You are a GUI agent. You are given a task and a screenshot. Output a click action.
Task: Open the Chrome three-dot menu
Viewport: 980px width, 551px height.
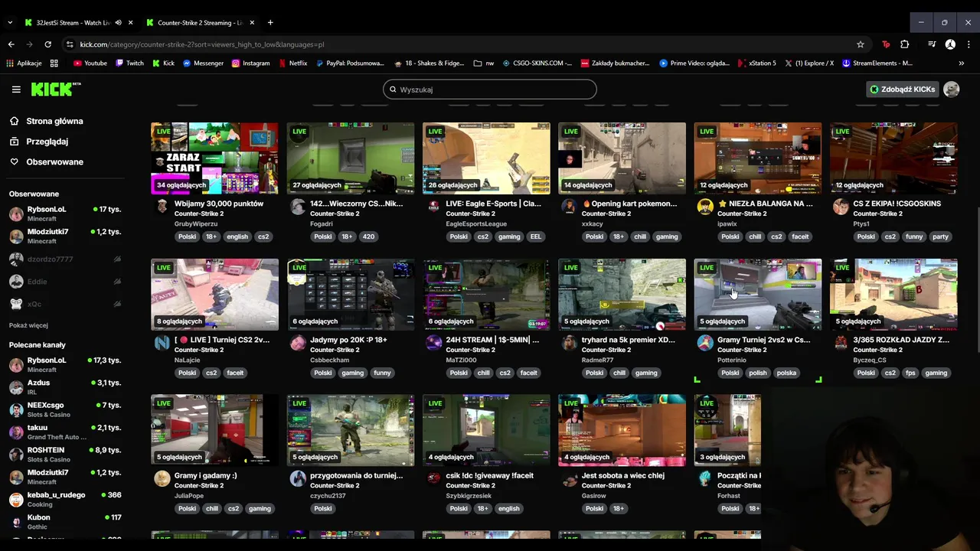click(x=968, y=44)
